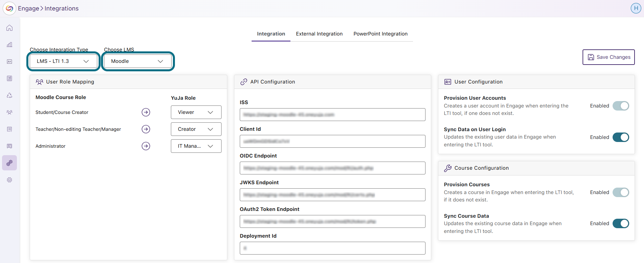Click the arrow icon next to Teacher/Non-editing Teacher/Manager
This screenshot has height=263, width=644.
[x=146, y=129]
